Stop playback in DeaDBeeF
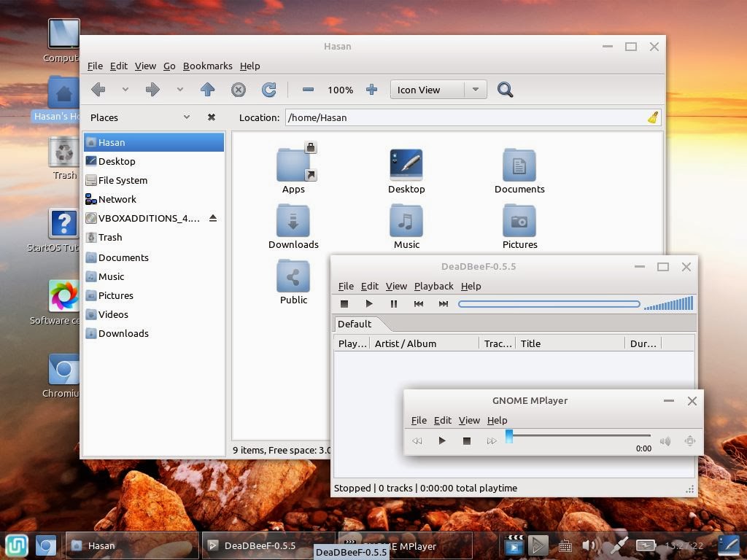 click(x=344, y=304)
